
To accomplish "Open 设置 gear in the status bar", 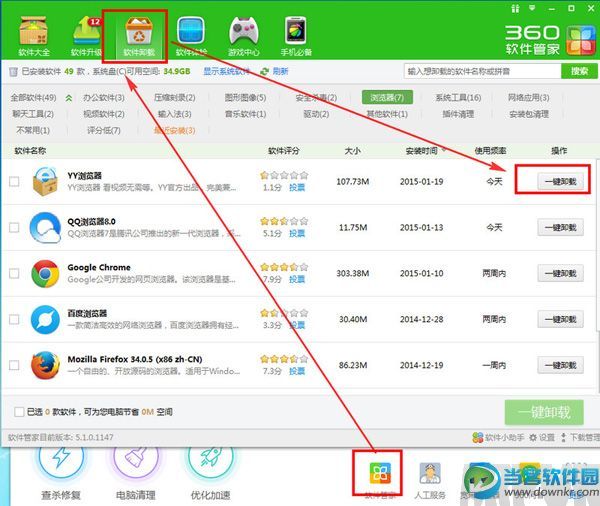I will point(541,437).
